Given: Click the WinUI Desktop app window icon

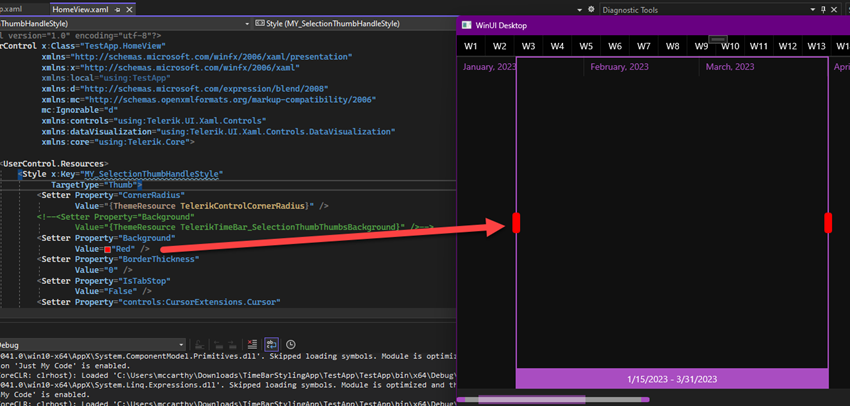Looking at the screenshot, I should pos(467,25).
